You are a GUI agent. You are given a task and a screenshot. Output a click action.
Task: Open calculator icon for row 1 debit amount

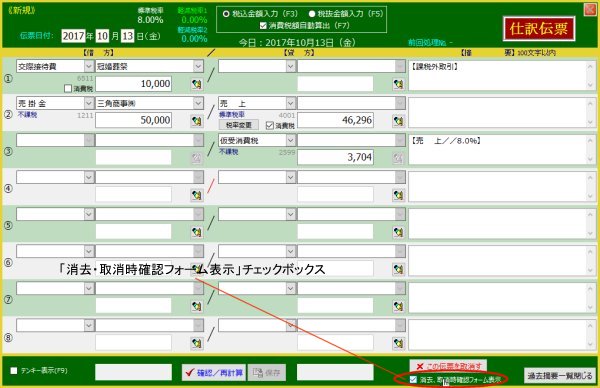(197, 84)
